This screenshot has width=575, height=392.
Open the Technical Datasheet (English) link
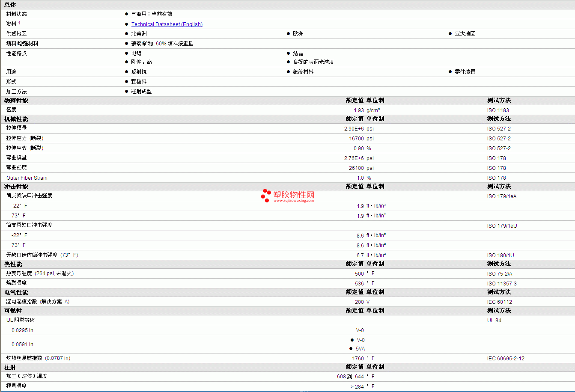167,24
